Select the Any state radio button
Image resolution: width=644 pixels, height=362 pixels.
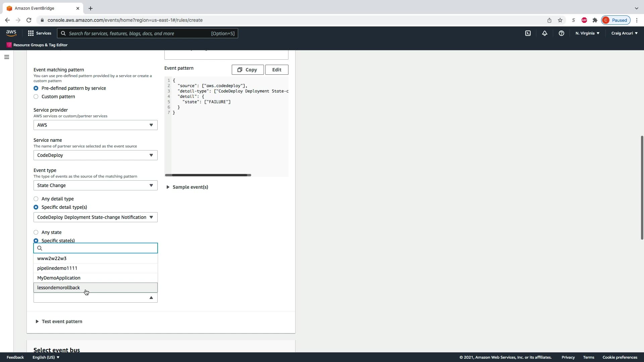[x=36, y=232]
